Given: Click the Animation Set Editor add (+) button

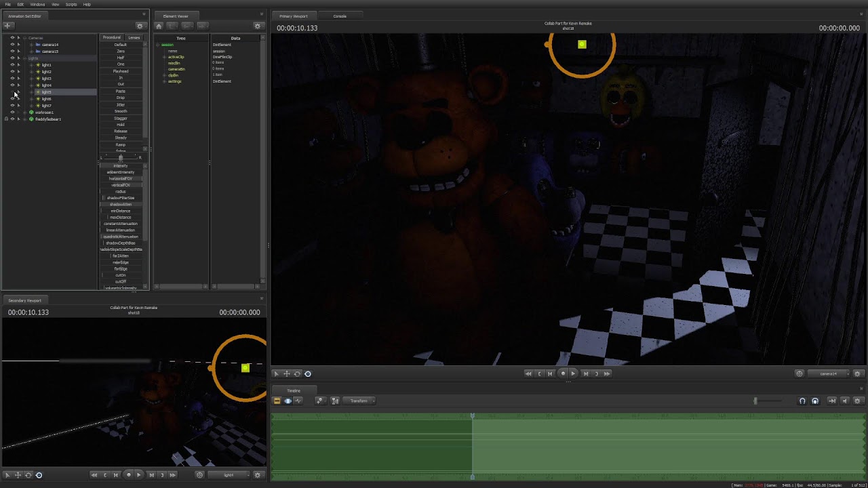Looking at the screenshot, I should 7,26.
